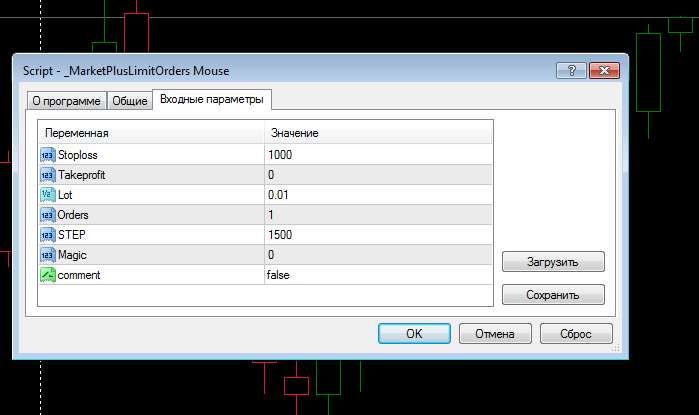Switch to the Общие tab

click(130, 101)
